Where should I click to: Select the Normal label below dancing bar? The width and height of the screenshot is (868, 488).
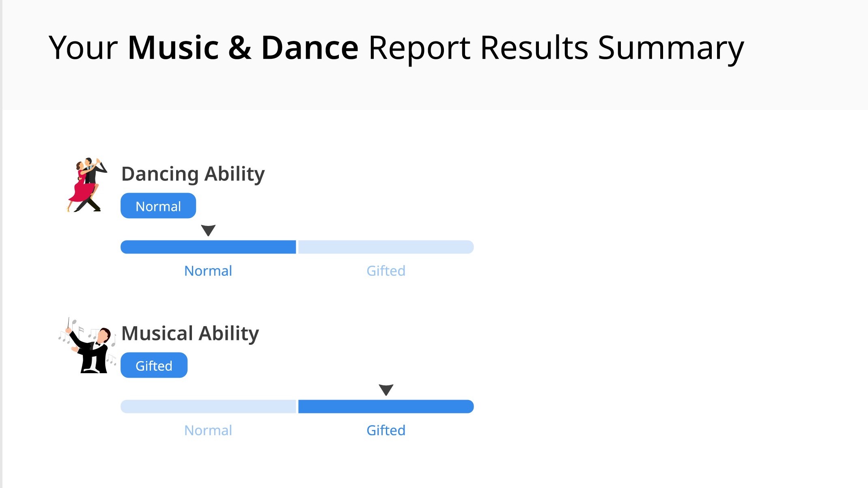tap(208, 271)
